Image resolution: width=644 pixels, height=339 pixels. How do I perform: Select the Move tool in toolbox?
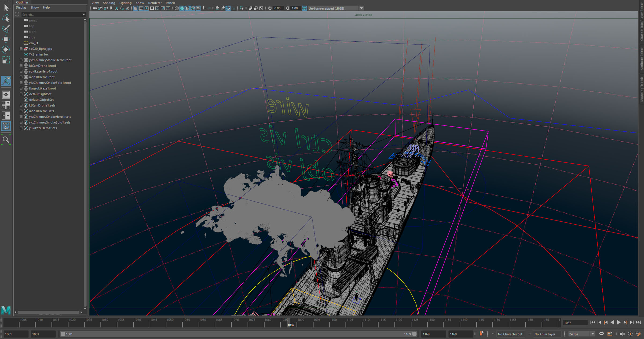6,39
